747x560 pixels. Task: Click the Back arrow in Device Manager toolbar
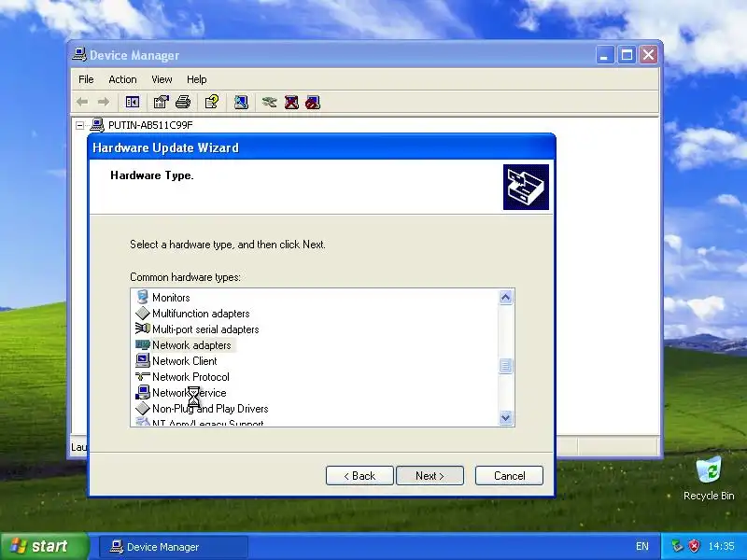point(82,102)
